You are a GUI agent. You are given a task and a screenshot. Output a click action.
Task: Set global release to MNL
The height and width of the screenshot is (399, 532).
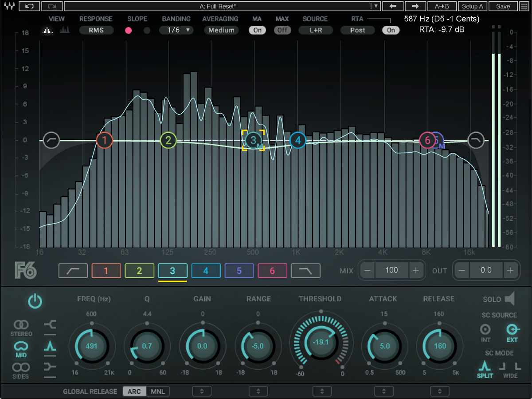point(157,391)
